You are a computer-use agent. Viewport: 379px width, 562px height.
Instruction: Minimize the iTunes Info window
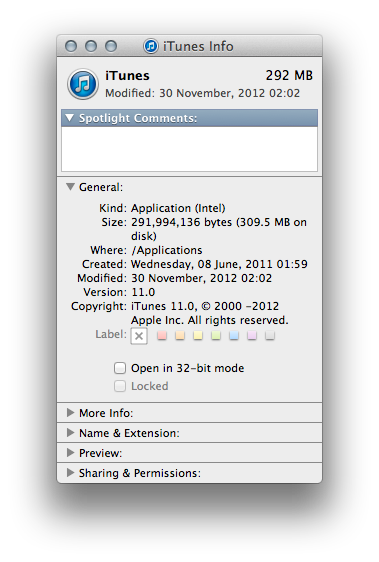(91, 46)
